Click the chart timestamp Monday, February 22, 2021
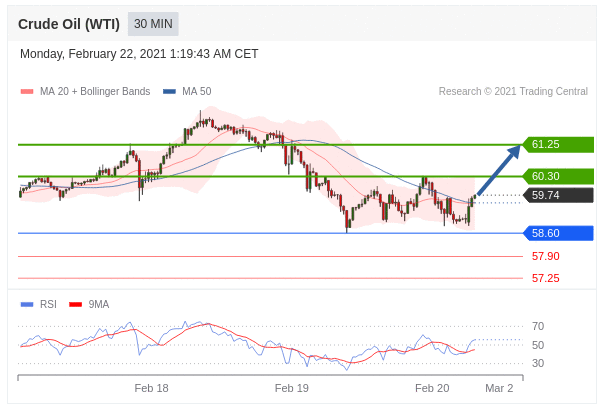 click(139, 54)
